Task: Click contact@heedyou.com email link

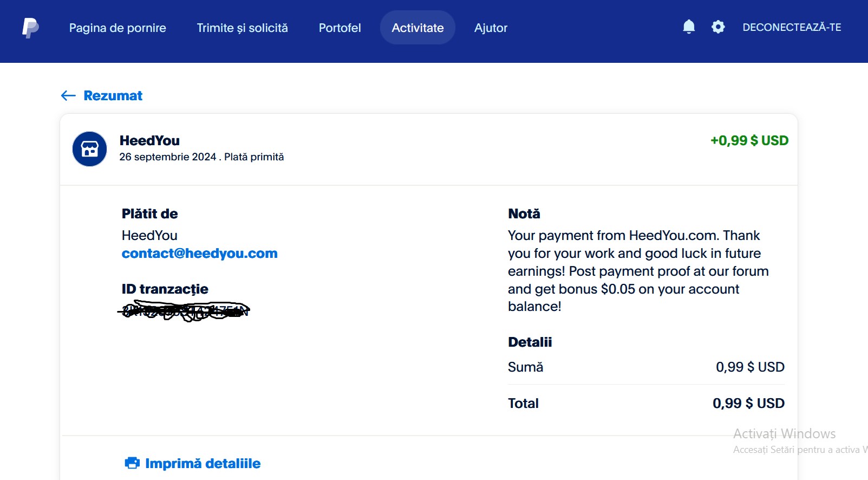Action: pyautogui.click(x=199, y=254)
